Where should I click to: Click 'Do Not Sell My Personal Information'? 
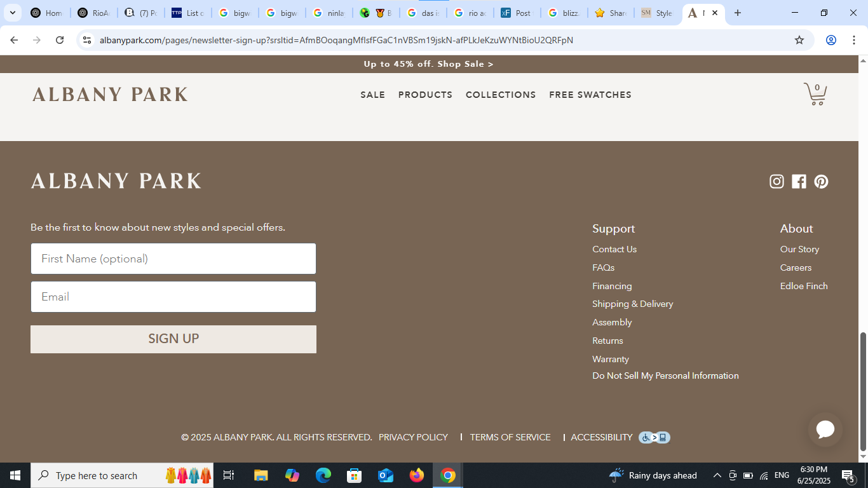click(x=665, y=376)
